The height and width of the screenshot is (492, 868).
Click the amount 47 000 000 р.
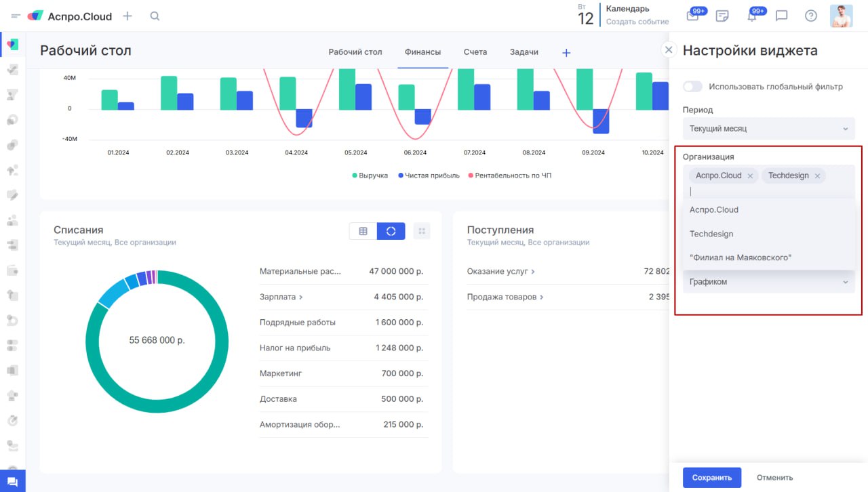pyautogui.click(x=396, y=271)
